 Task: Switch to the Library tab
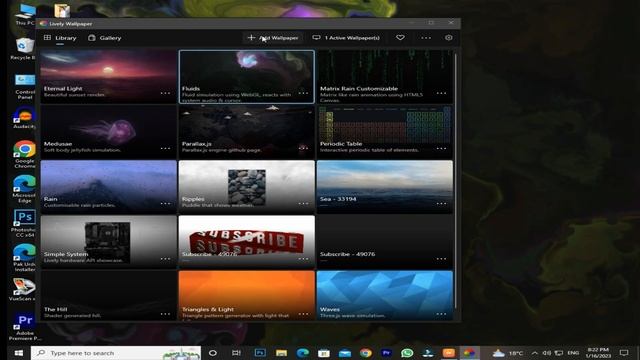[60, 38]
